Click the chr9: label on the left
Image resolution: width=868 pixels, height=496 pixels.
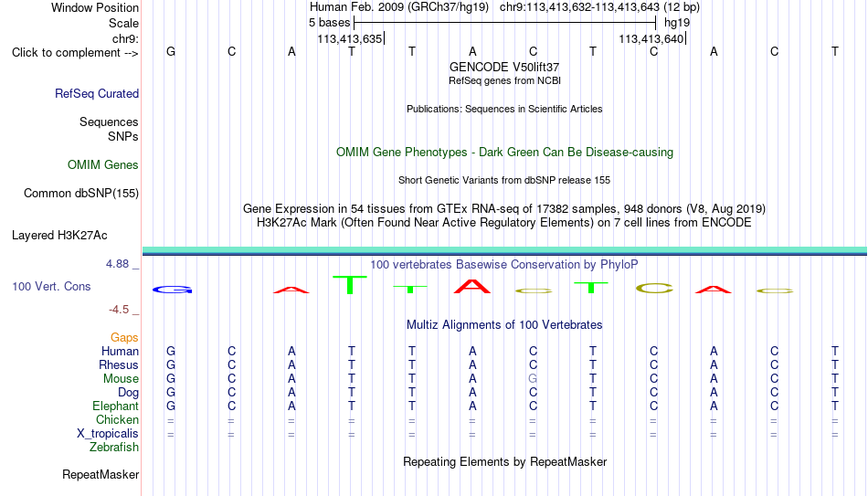point(125,38)
